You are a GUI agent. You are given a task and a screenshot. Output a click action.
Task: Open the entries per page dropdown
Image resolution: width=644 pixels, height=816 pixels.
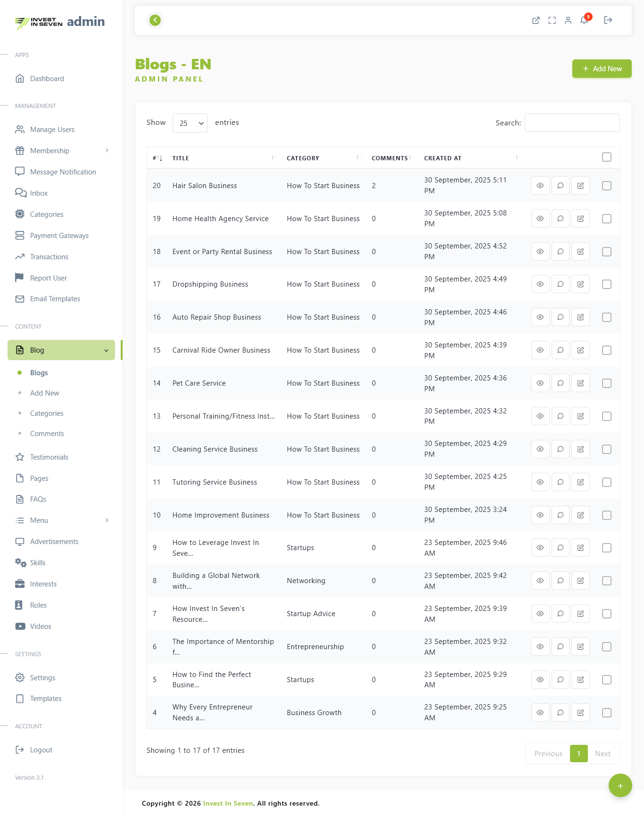pos(190,123)
